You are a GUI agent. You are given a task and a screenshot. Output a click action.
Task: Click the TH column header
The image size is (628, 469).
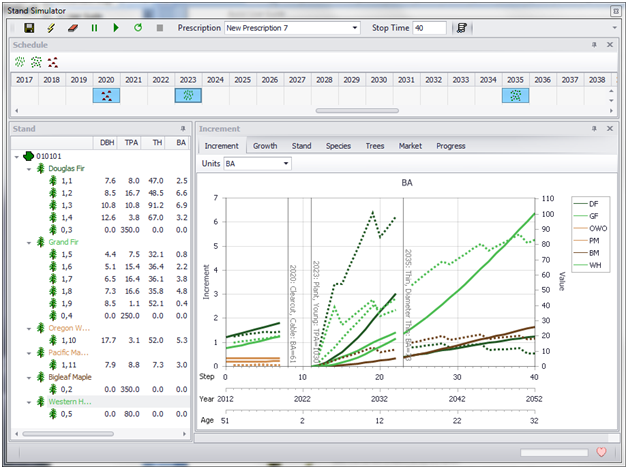point(153,143)
